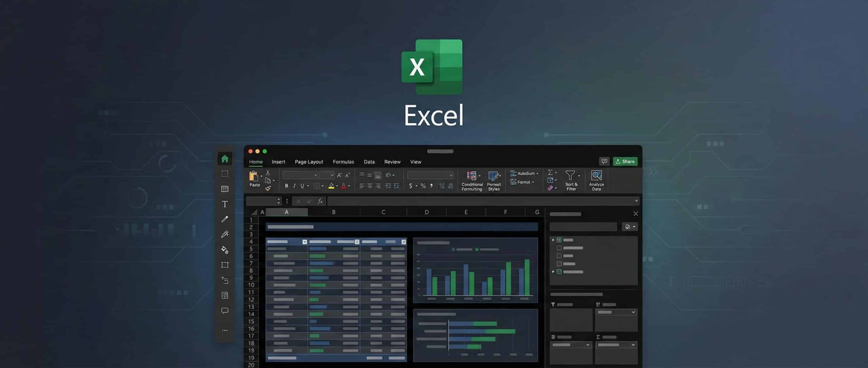This screenshot has height=368, width=868.
Task: Select the Pen tool in the left sidebar
Action: 224,219
